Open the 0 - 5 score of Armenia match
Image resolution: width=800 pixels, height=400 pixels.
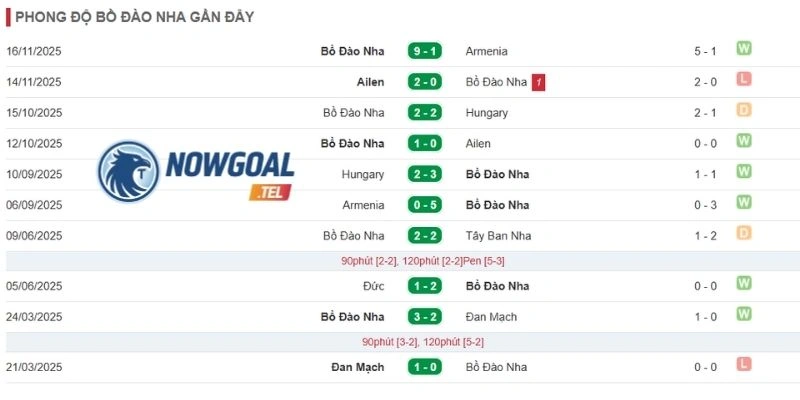pyautogui.click(x=424, y=205)
